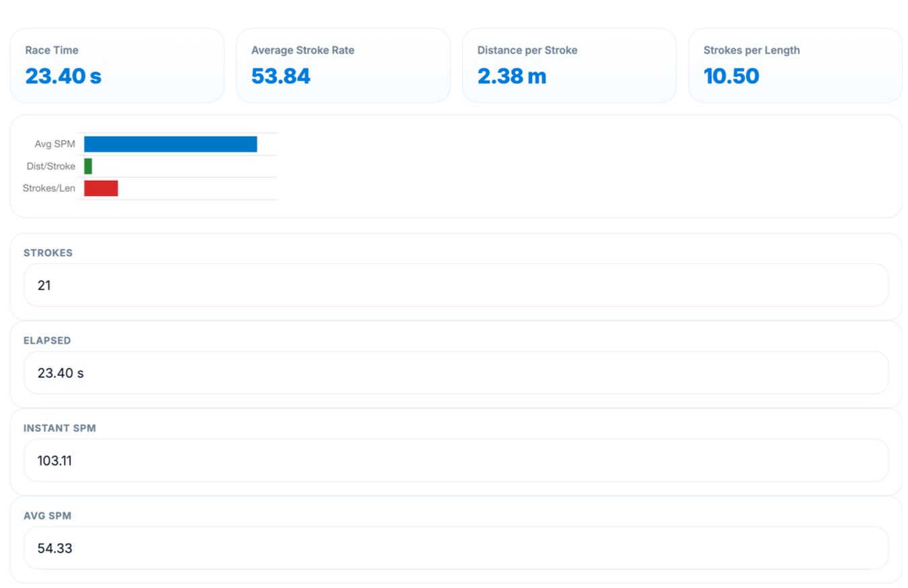The width and height of the screenshot is (908, 588).
Task: Click the Strokes per Length heading
Action: 752,50
